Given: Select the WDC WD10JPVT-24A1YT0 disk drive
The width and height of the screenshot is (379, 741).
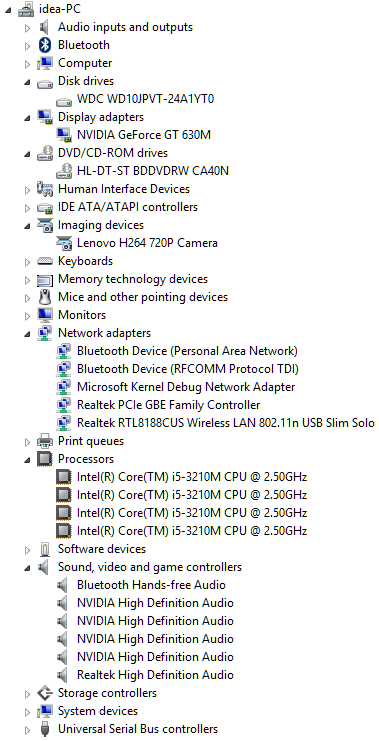Looking at the screenshot, I should (146, 99).
